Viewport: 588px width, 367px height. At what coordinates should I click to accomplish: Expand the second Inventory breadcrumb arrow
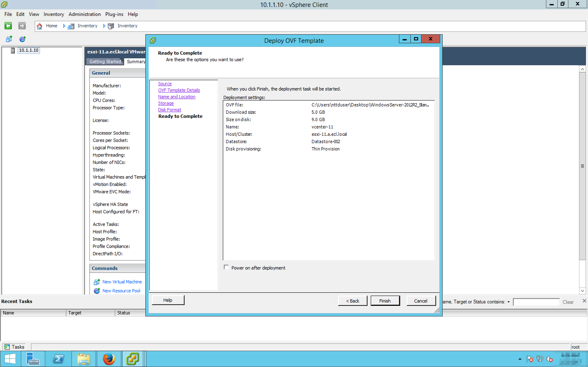(x=104, y=26)
